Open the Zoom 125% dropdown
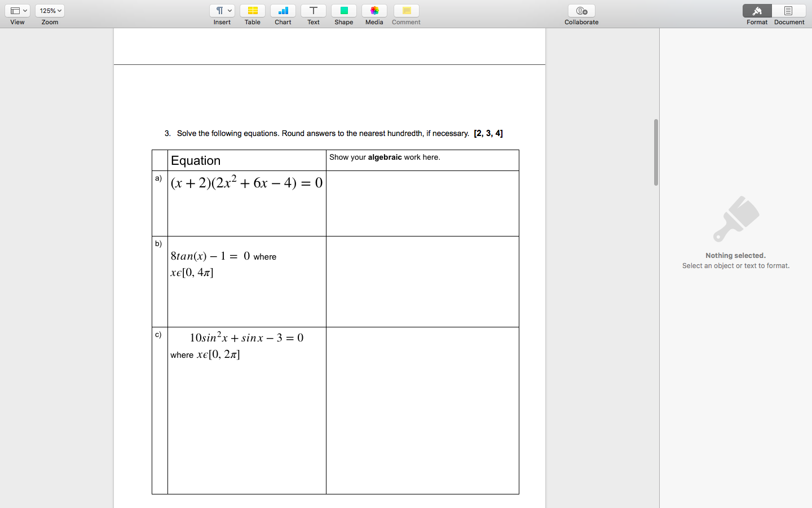Screen dimensions: 812x508 coord(50,11)
